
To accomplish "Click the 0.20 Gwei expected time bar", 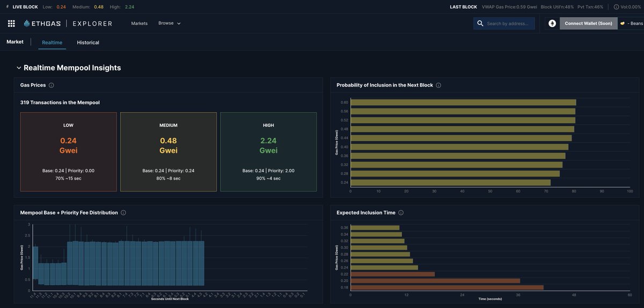I will (435, 281).
